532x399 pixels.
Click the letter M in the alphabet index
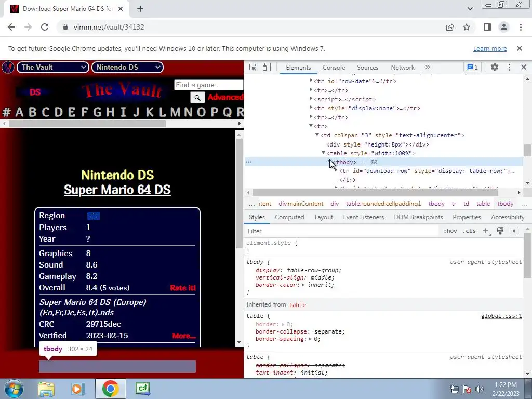[x=175, y=112]
